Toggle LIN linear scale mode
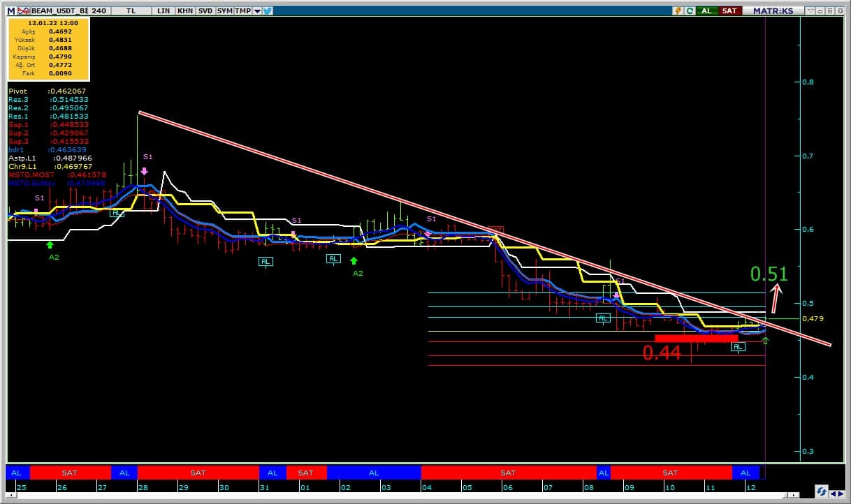This screenshot has width=851, height=504. [163, 10]
